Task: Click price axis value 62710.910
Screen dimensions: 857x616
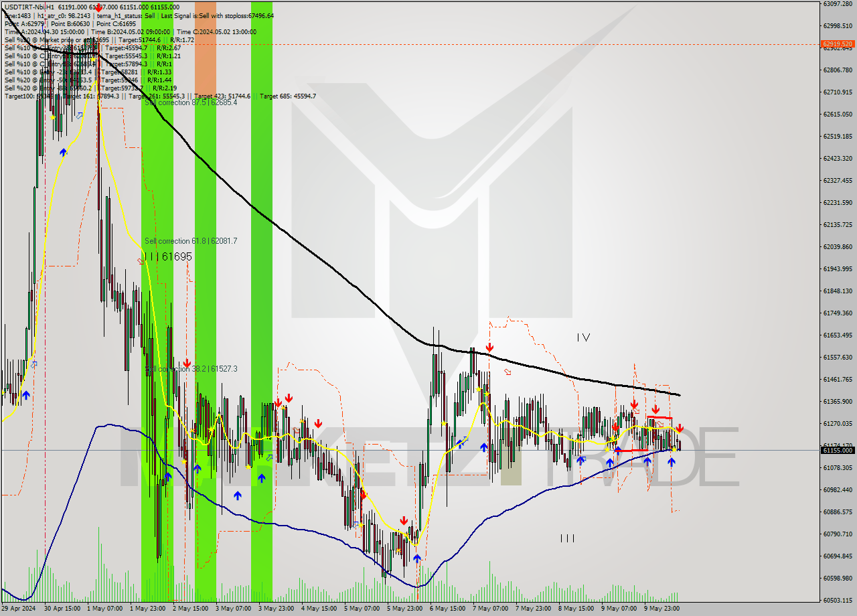Action: coord(838,92)
